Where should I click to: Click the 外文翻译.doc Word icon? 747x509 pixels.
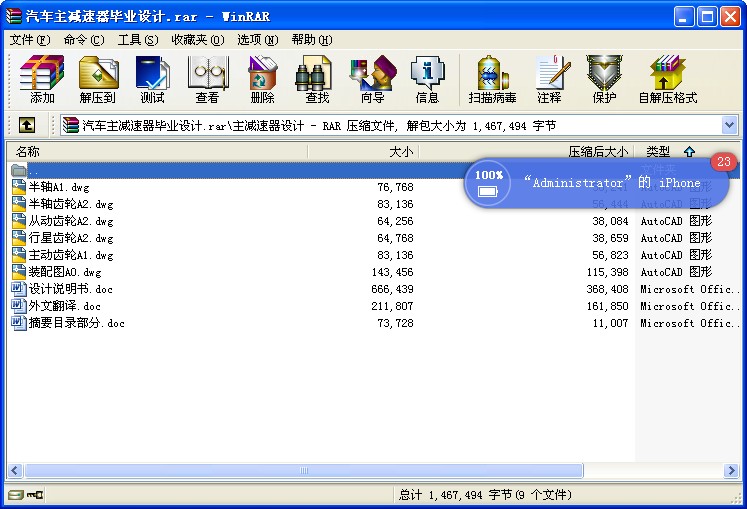(x=19, y=305)
